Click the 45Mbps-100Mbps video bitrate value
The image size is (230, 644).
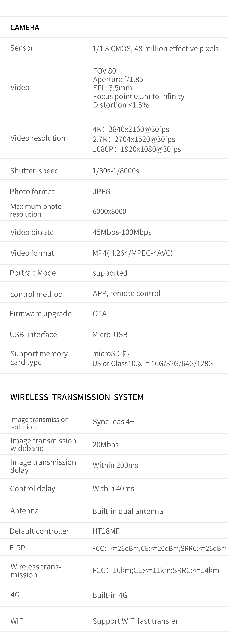tap(122, 232)
